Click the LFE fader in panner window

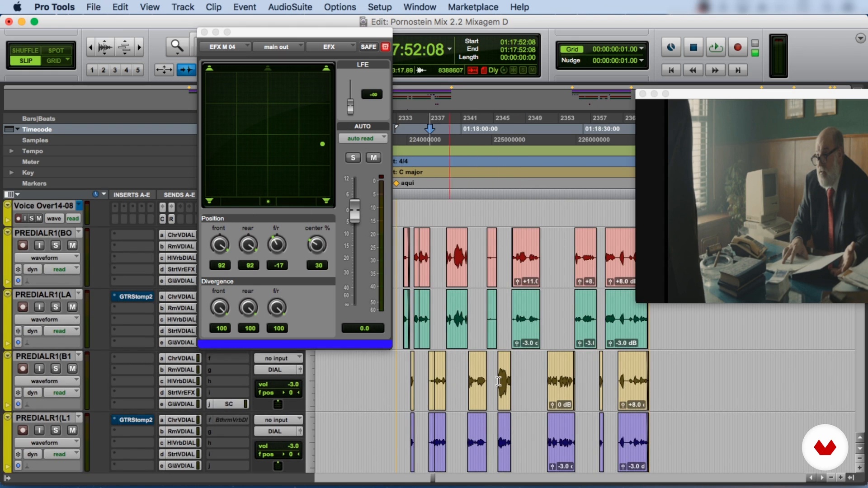pos(350,107)
